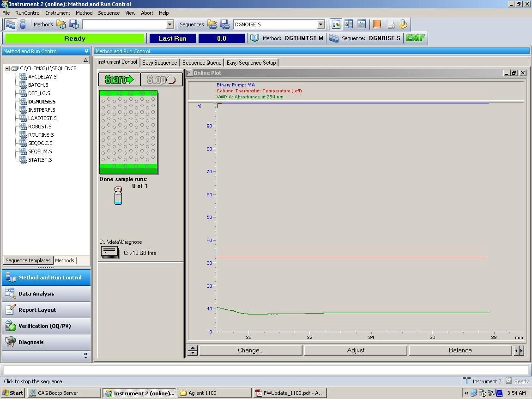Click the Online Plot vertical stepper arrows

[193, 350]
